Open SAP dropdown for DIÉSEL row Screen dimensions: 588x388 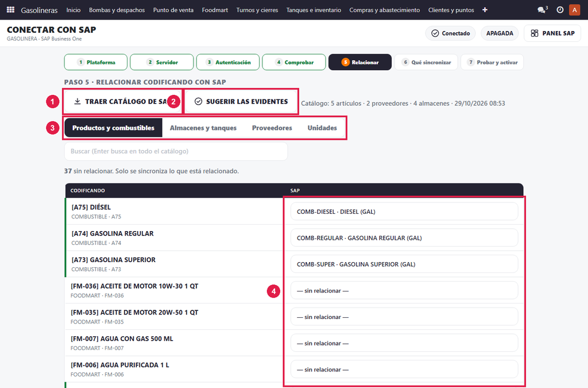tap(404, 212)
